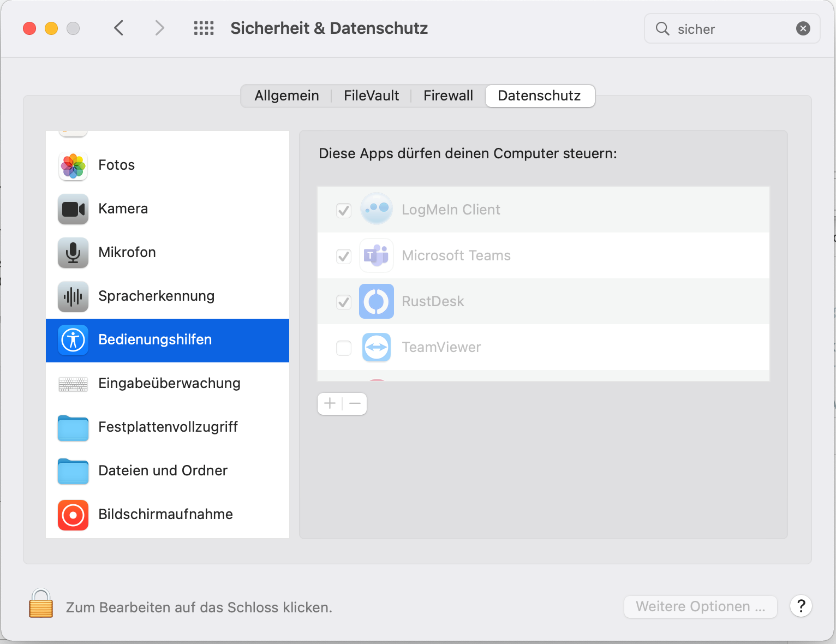Image resolution: width=836 pixels, height=644 pixels.
Task: Select the Fotos icon in sidebar
Action: tap(73, 165)
